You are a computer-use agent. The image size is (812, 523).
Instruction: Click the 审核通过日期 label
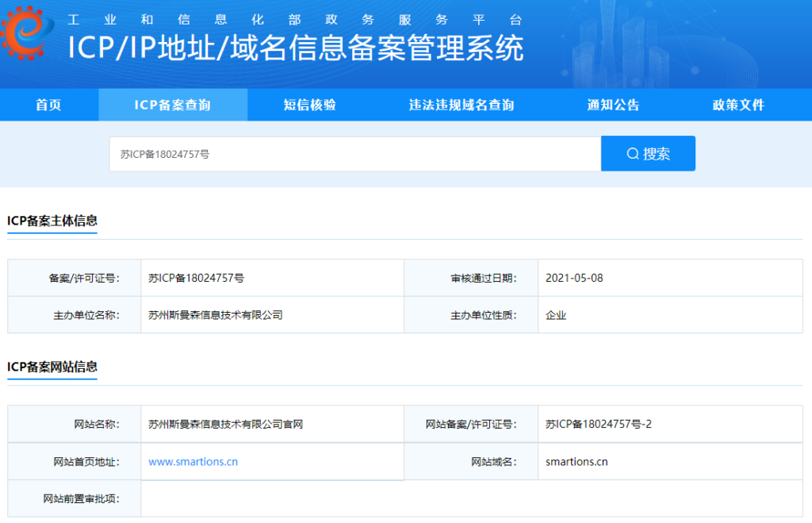click(483, 279)
